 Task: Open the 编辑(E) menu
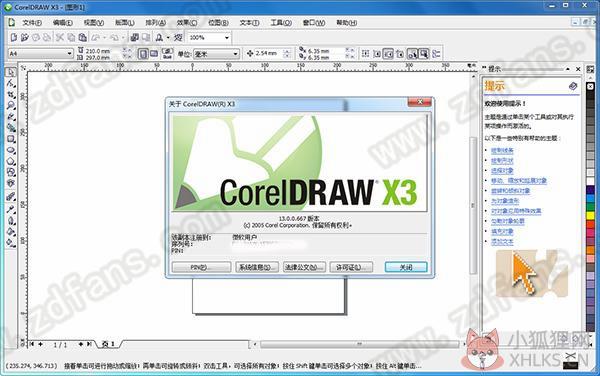(x=62, y=23)
